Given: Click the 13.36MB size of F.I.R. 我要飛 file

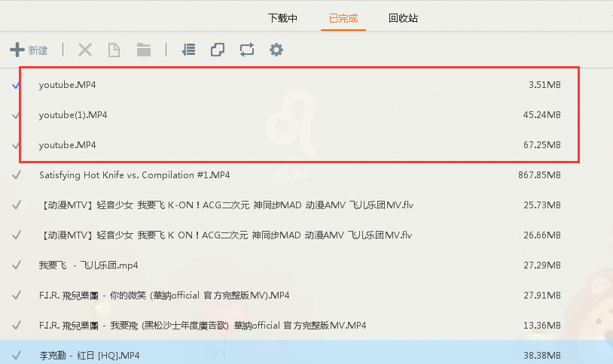Looking at the screenshot, I should [x=544, y=325].
